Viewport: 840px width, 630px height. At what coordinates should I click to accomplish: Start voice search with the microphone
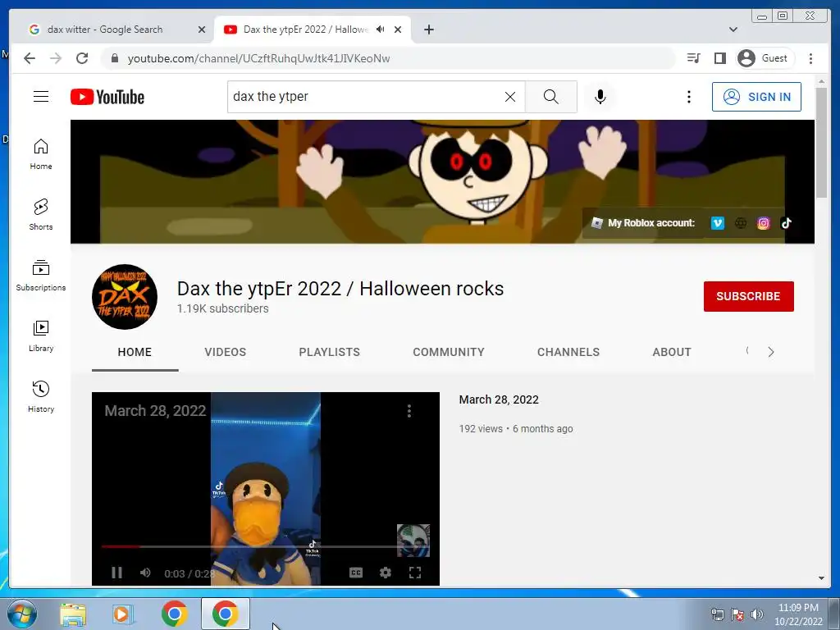coord(600,97)
